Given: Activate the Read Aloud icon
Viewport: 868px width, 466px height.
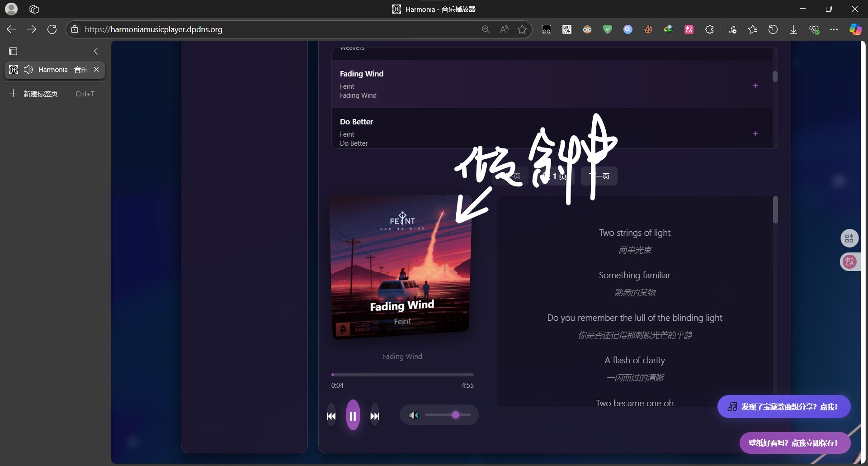Looking at the screenshot, I should (504, 29).
